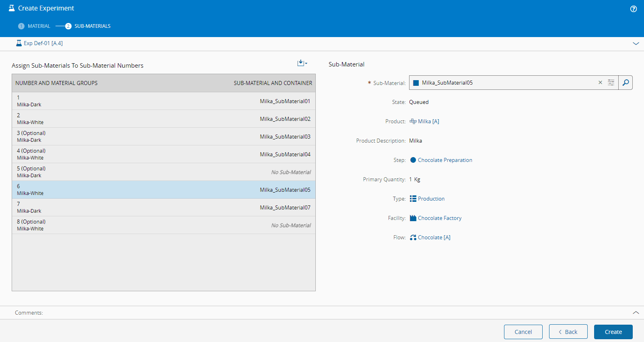This screenshot has width=644, height=342.
Task: Expand the Exp Def-01 header chevron
Action: tap(636, 44)
